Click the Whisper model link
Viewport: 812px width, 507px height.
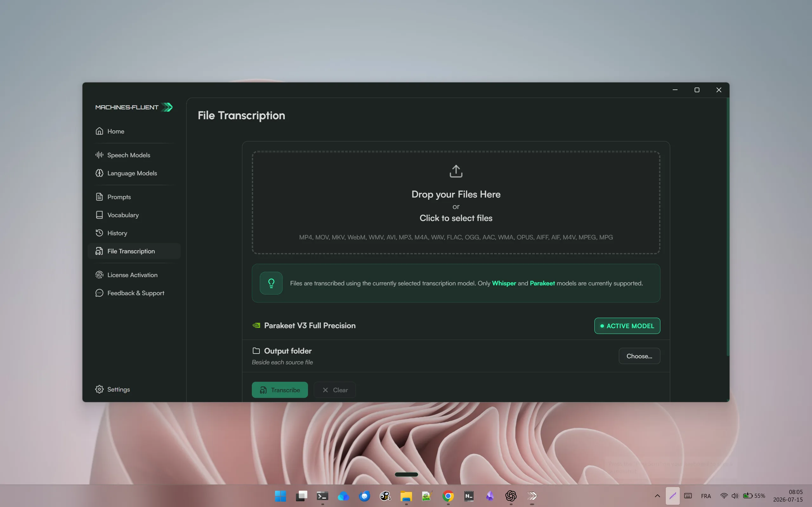(504, 283)
